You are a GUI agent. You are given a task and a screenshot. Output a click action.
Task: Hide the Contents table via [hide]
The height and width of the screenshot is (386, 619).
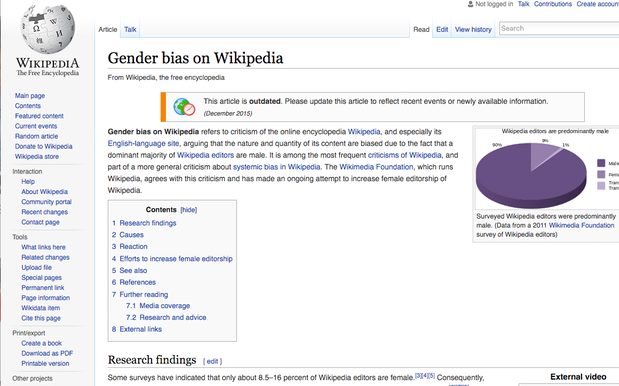tap(188, 210)
